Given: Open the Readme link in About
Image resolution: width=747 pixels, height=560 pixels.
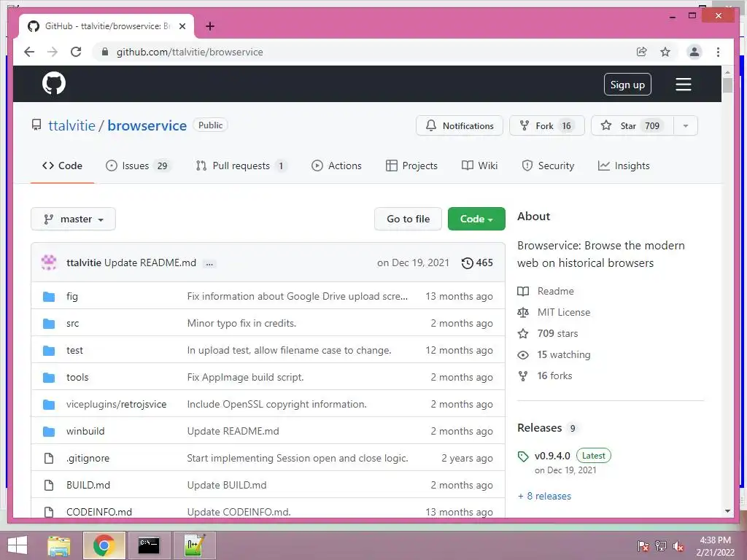Looking at the screenshot, I should pyautogui.click(x=555, y=291).
